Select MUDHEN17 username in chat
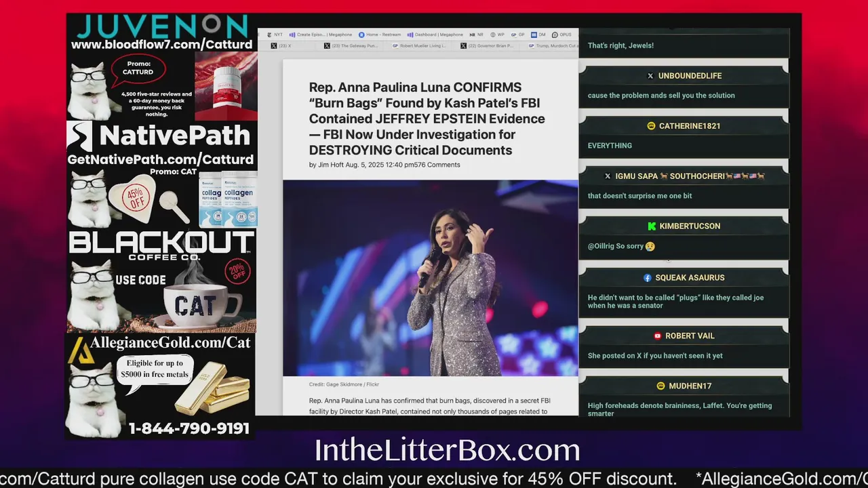 click(690, 386)
